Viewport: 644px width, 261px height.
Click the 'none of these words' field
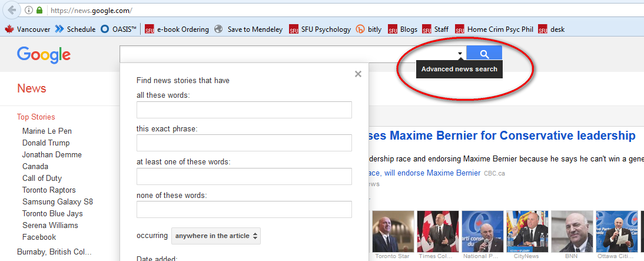(244, 209)
